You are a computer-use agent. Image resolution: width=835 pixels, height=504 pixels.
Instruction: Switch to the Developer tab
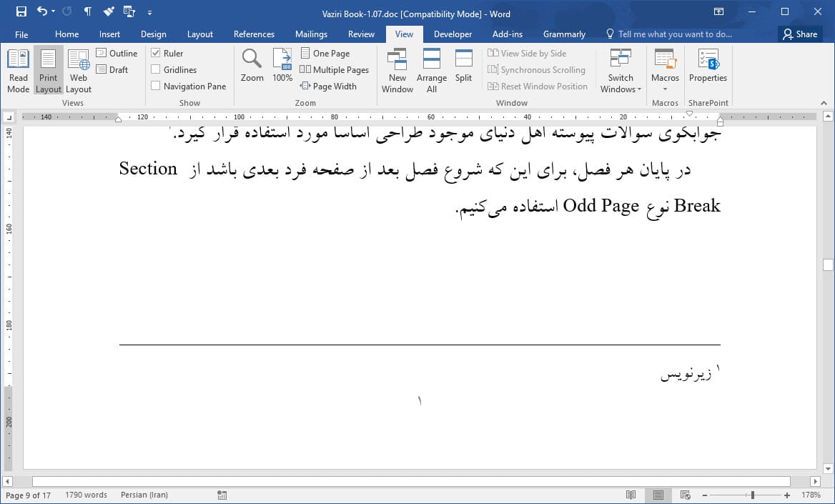453,34
